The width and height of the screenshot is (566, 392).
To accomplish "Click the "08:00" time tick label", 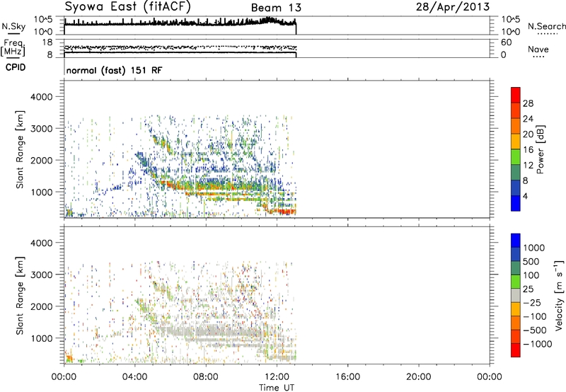I will click(x=206, y=377).
